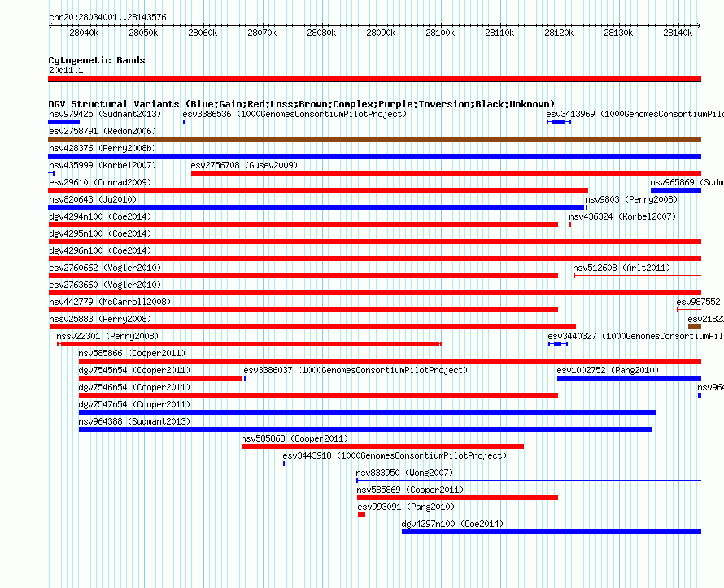Screen dimensions: 724x588
Task: Click the 28100k ruler tick label
Action: [440, 33]
